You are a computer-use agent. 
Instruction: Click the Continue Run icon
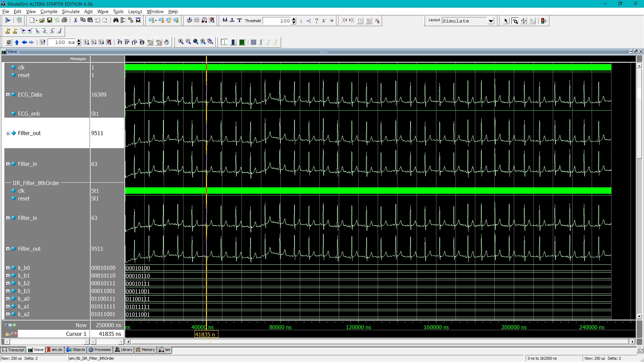(94, 42)
